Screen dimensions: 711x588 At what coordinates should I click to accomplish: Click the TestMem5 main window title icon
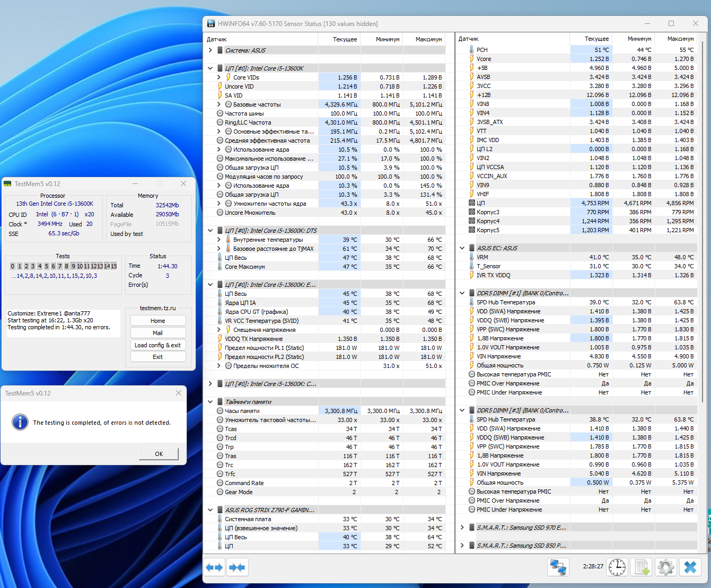point(7,183)
